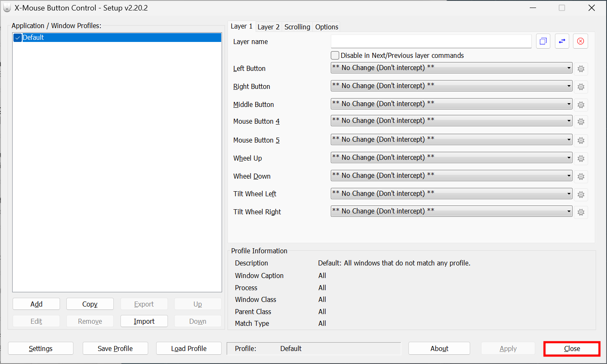The image size is (607, 364).
Task: Enable Disable in Next/Previous layer commands
Action: 335,55
